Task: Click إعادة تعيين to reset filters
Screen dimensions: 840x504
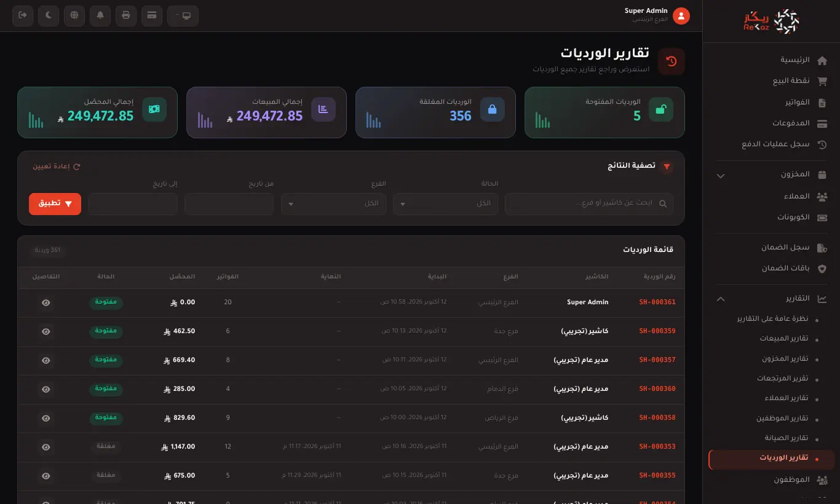Action: coord(57,167)
